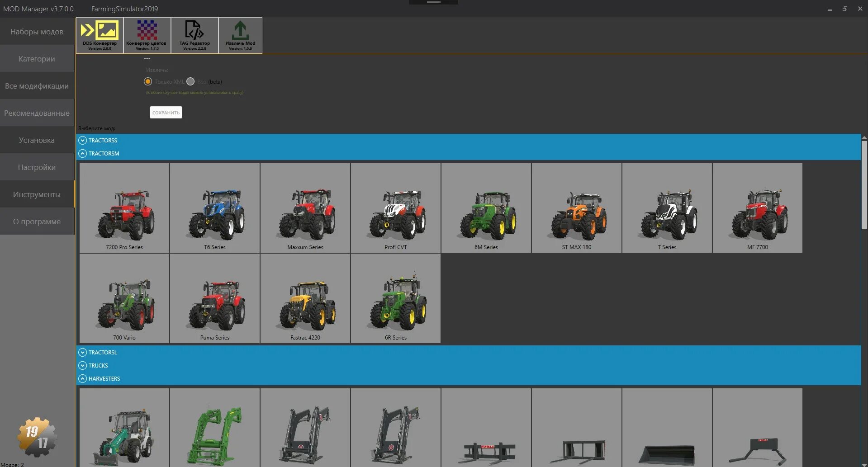The height and width of the screenshot is (467, 868).
Task: Pick the MF 7700 tractor mod
Action: [758, 208]
